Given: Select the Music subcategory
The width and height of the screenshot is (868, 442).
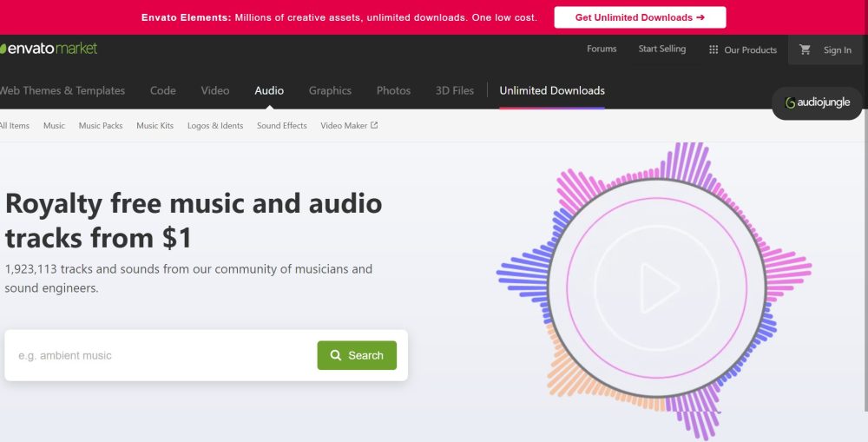Looking at the screenshot, I should 54,126.
